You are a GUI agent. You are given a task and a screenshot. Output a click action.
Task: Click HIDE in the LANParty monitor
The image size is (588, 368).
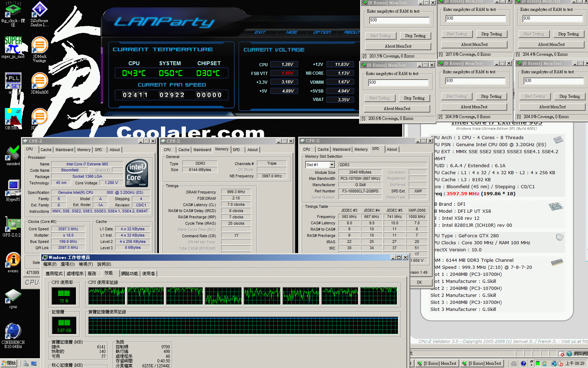point(292,32)
